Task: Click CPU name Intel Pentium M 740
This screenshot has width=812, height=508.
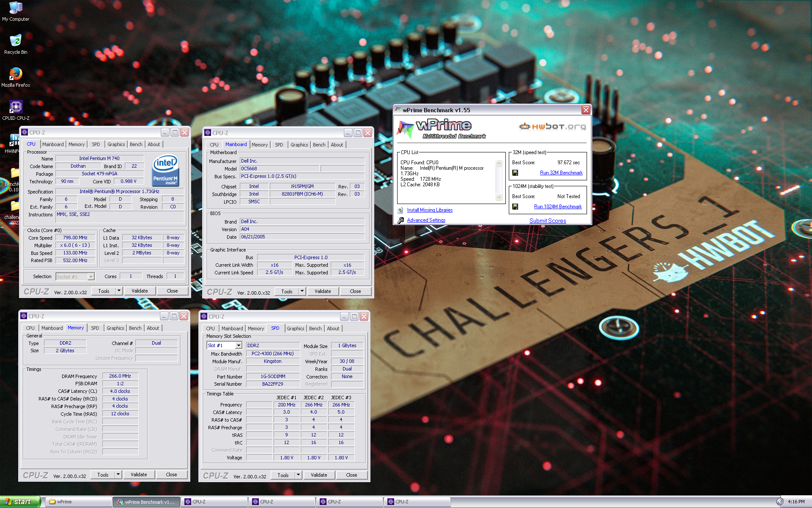Action: (99, 158)
